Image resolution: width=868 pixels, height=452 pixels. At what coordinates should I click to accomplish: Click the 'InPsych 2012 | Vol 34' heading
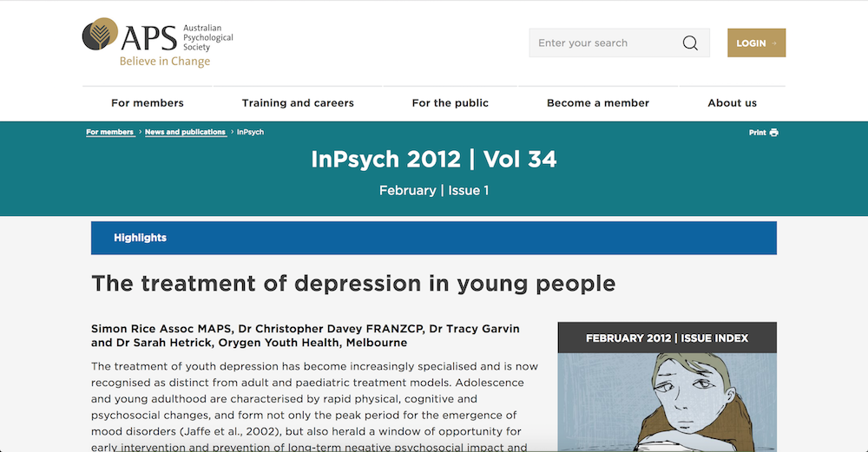pos(433,160)
